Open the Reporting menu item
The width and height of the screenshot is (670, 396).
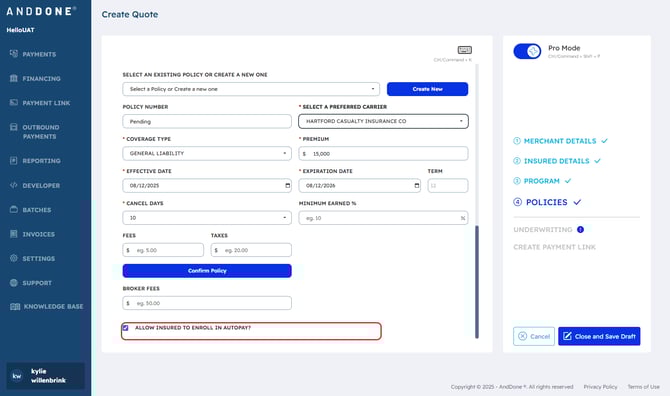(x=41, y=161)
